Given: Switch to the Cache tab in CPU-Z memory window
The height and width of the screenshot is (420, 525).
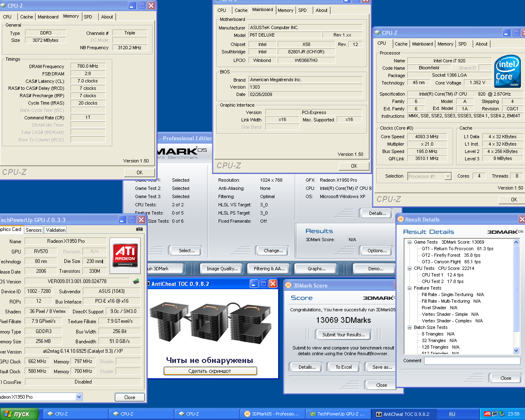Looking at the screenshot, I should (x=27, y=17).
